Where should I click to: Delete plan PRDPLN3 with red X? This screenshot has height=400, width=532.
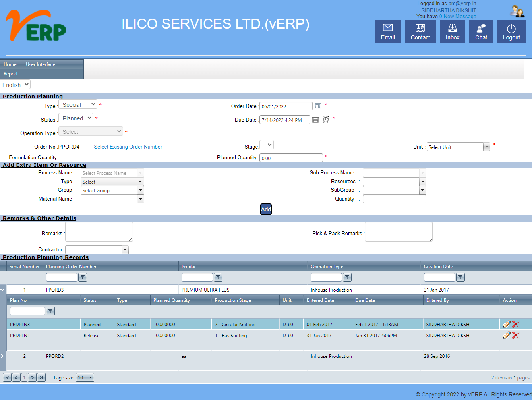pos(516,324)
